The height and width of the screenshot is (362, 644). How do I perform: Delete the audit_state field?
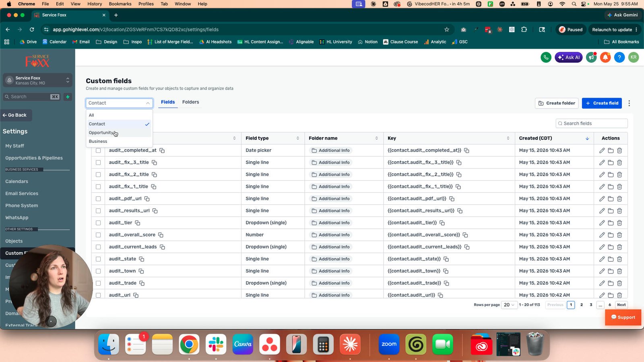point(619,259)
